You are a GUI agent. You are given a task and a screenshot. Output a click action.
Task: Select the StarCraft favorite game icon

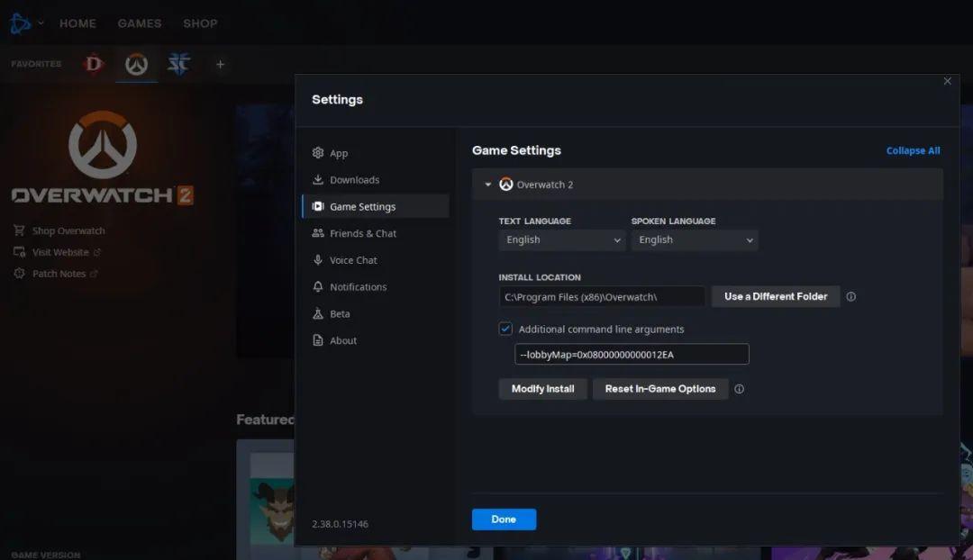pyautogui.click(x=178, y=64)
